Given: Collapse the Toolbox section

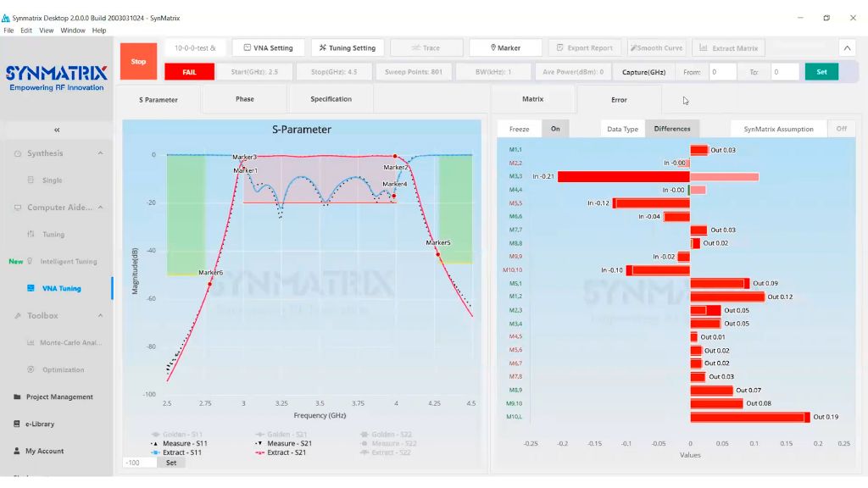Looking at the screenshot, I should coord(100,315).
